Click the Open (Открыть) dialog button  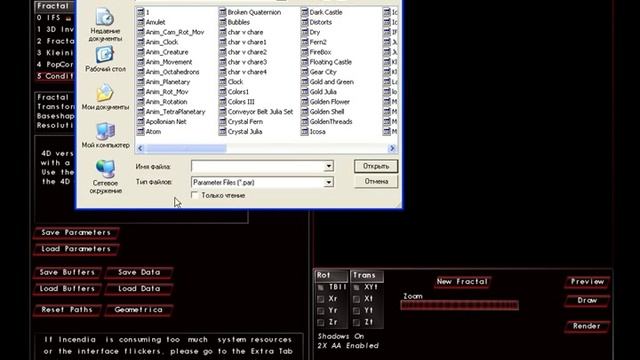tap(376, 166)
